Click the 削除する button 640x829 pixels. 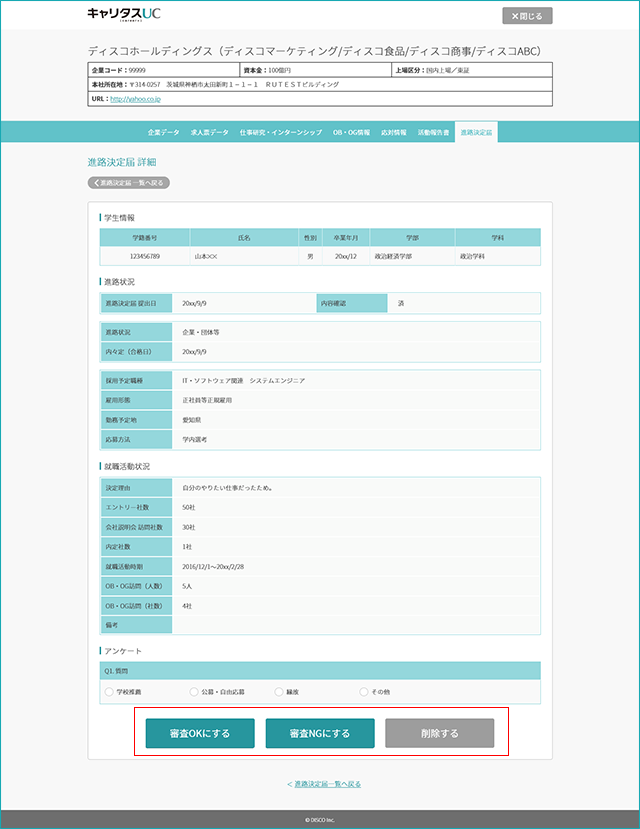pyautogui.click(x=440, y=733)
